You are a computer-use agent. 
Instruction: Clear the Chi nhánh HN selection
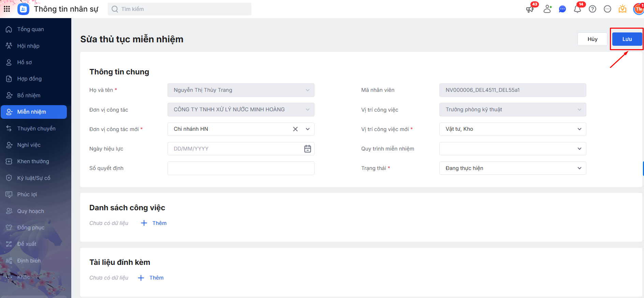(295, 129)
